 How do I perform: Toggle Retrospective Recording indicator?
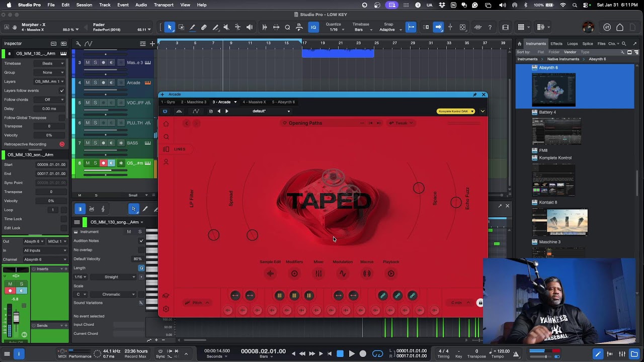(62, 144)
